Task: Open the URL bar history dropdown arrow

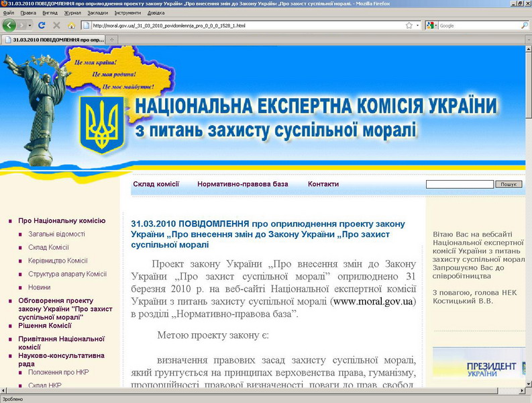Action: (x=418, y=26)
